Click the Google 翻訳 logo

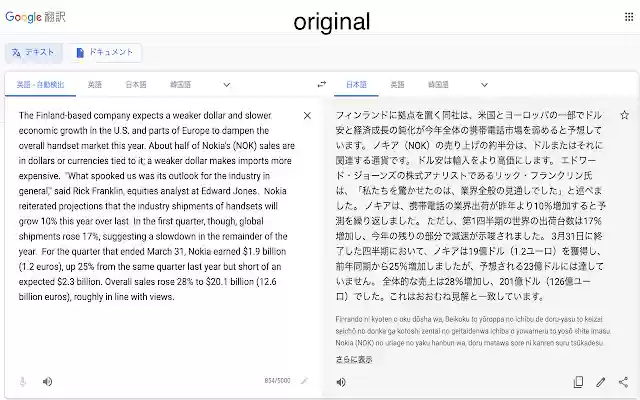coord(35,17)
